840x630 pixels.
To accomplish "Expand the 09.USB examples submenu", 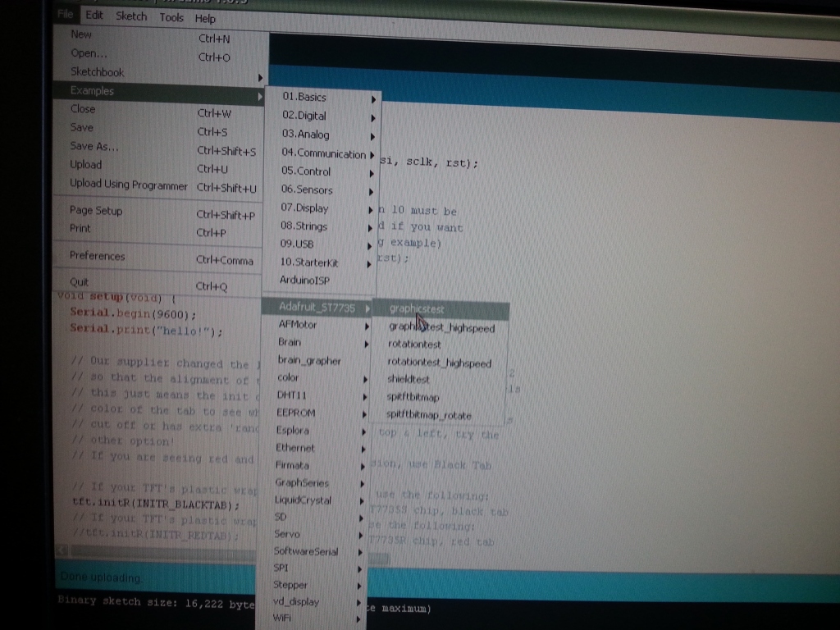I will pyautogui.click(x=320, y=244).
